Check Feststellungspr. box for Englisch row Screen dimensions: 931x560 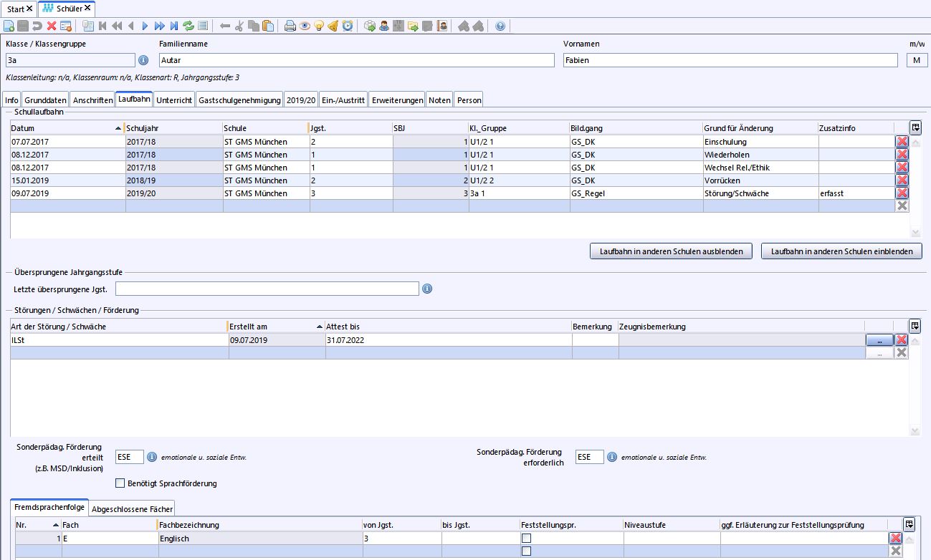[527, 539]
